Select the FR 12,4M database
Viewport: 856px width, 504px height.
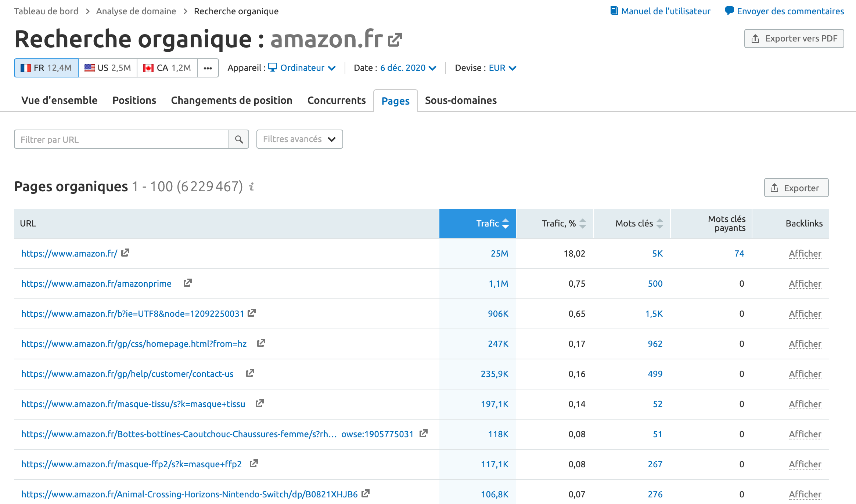tap(46, 68)
